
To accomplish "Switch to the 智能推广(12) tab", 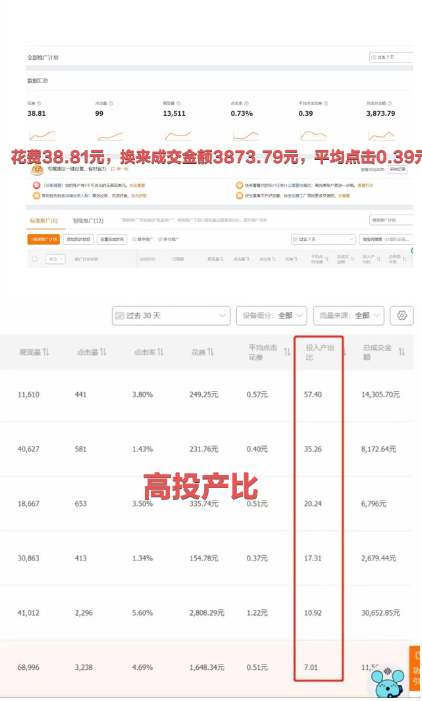I will tap(88, 220).
